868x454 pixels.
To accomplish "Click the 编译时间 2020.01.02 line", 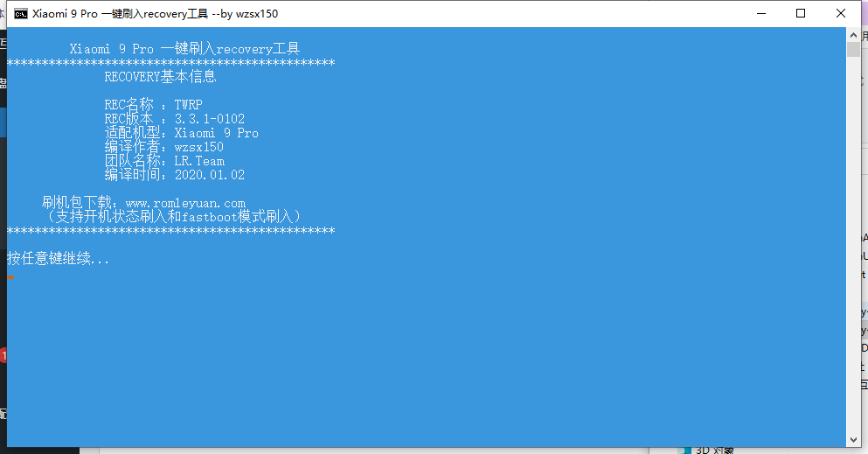I will pos(174,175).
